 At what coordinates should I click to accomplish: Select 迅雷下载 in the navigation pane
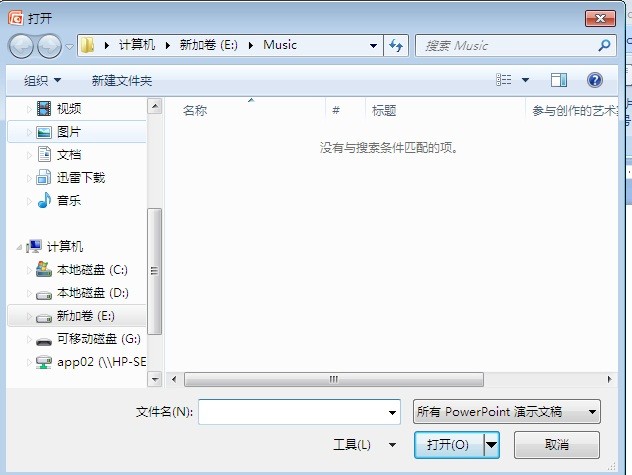pos(81,177)
